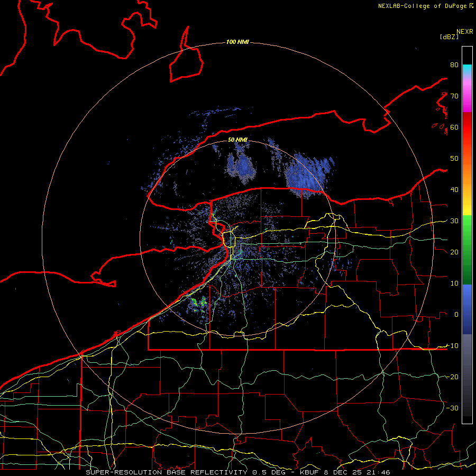Viewport: 476px width, 476px height.
Task: Click the 0 dBZ scale value
Action: pos(456,315)
